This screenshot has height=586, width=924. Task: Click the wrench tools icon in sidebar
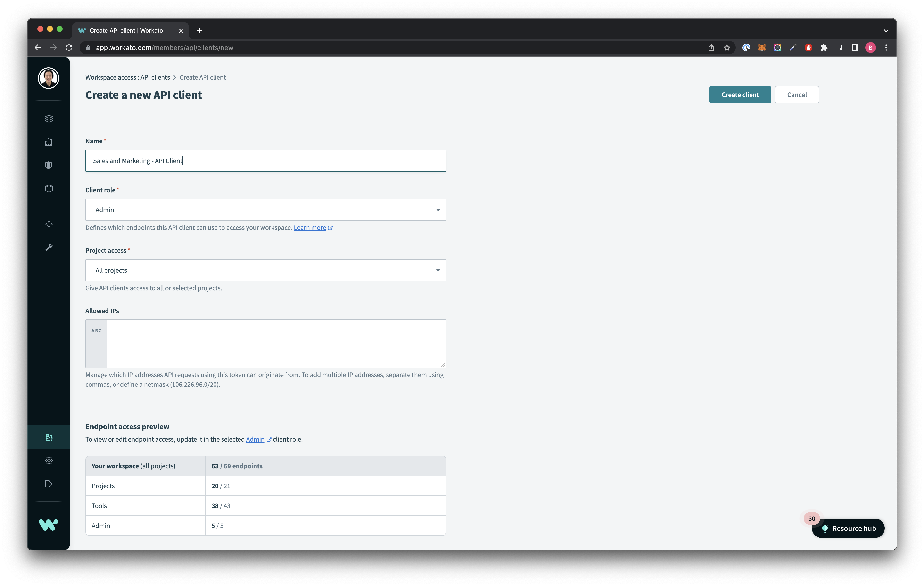(x=49, y=247)
